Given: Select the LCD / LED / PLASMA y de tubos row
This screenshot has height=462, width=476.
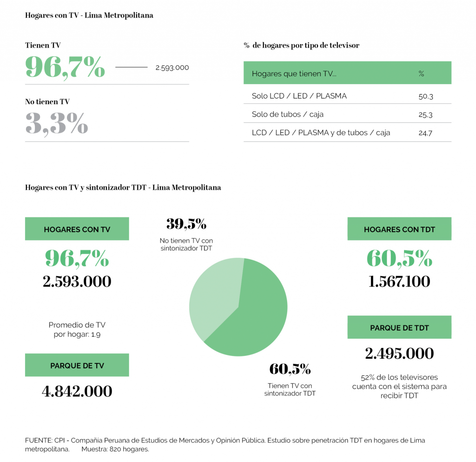Looking at the screenshot, I should (x=347, y=133).
